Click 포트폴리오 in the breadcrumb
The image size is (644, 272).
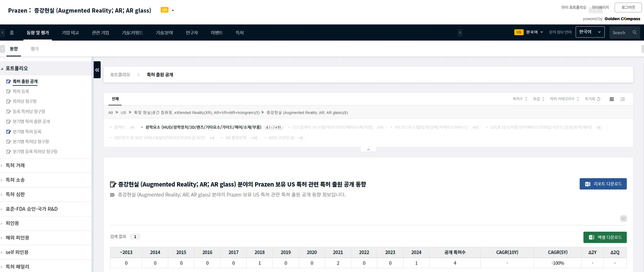point(120,75)
